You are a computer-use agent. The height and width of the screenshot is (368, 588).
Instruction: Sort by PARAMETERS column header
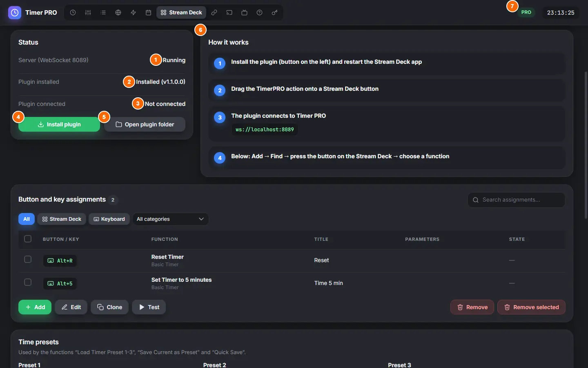click(x=422, y=239)
